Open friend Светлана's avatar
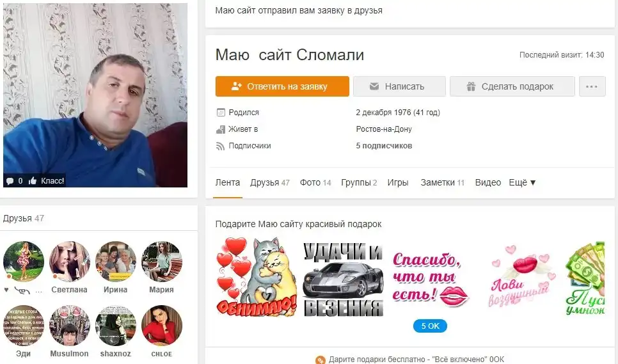The image size is (618, 364). tap(69, 261)
